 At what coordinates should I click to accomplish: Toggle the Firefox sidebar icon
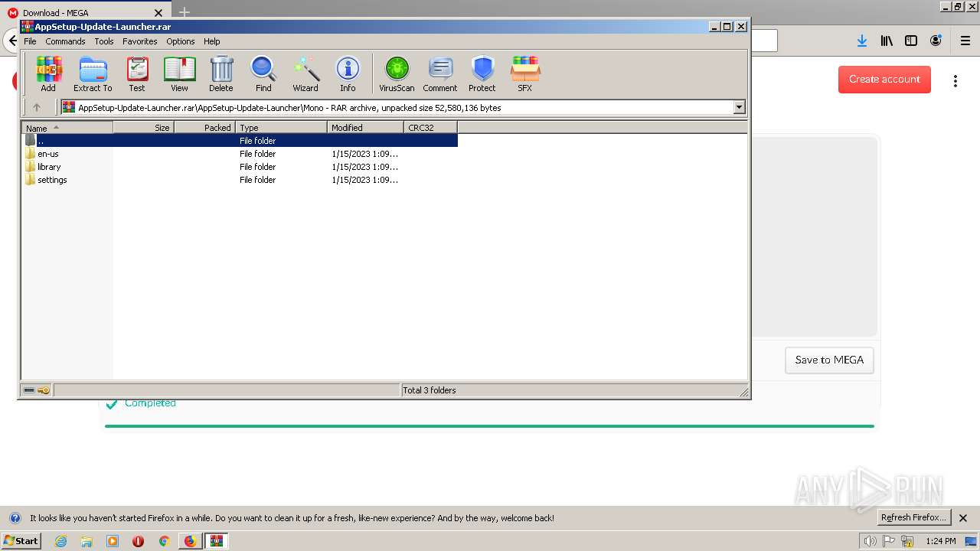click(x=911, y=41)
